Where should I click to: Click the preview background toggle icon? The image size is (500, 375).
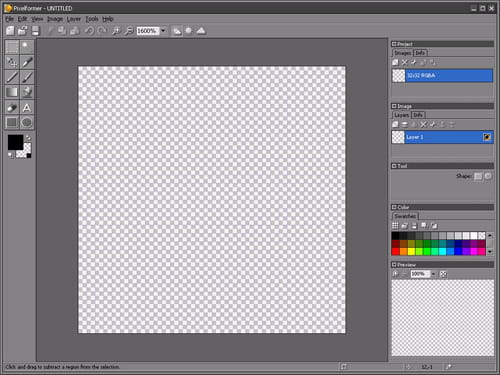coord(443,274)
